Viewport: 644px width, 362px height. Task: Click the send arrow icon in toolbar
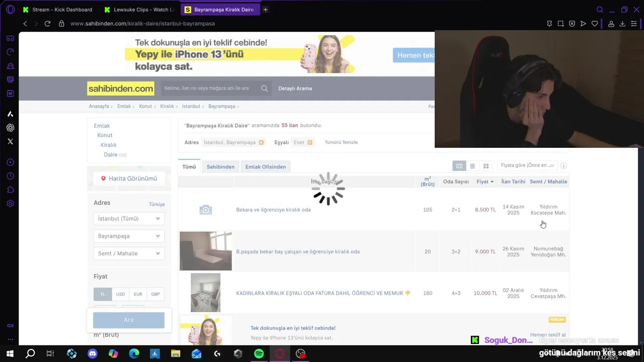pyautogui.click(x=583, y=24)
